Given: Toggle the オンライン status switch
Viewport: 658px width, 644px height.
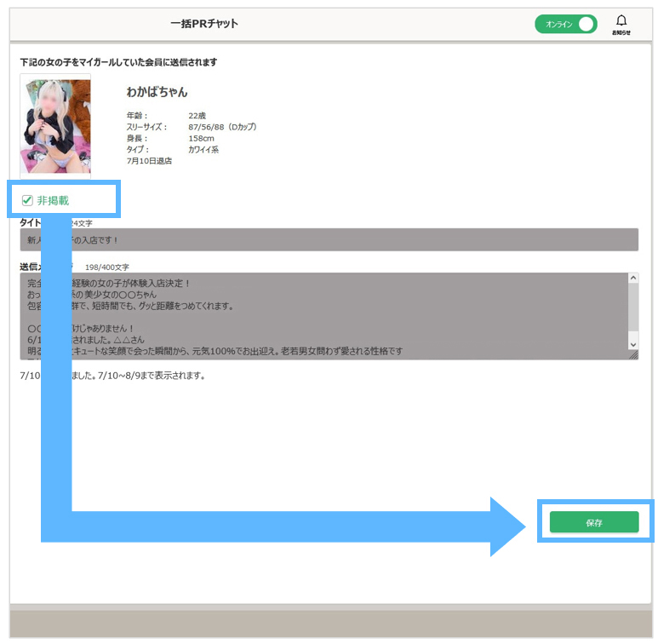Looking at the screenshot, I should (566, 24).
